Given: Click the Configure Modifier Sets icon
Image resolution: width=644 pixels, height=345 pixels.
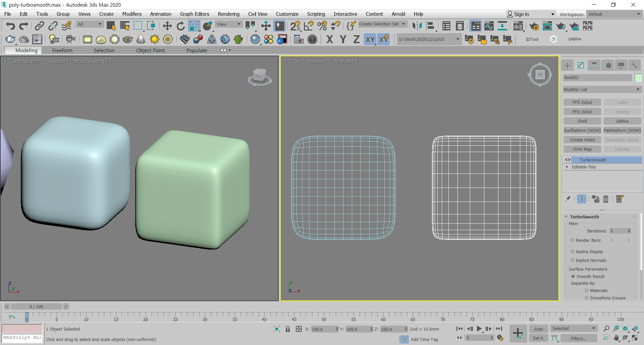Looking at the screenshot, I should point(620,199).
